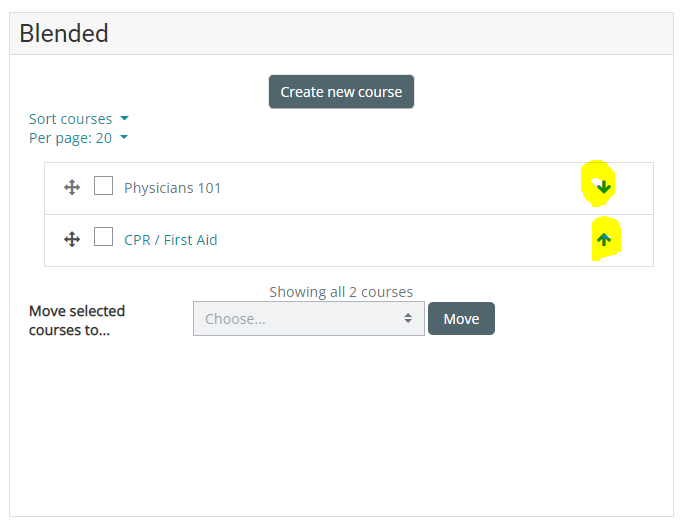
Task: Click the small arrows inside the Choose... box
Action: tap(408, 319)
